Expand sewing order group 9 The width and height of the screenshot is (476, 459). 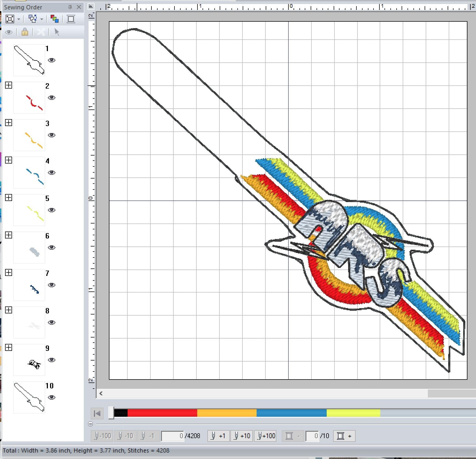(9, 348)
